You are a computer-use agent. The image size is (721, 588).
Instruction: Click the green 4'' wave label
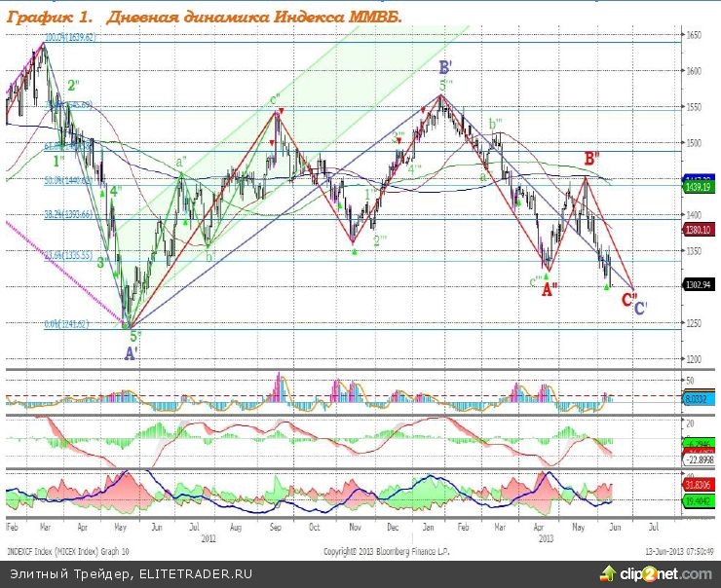pos(114,192)
